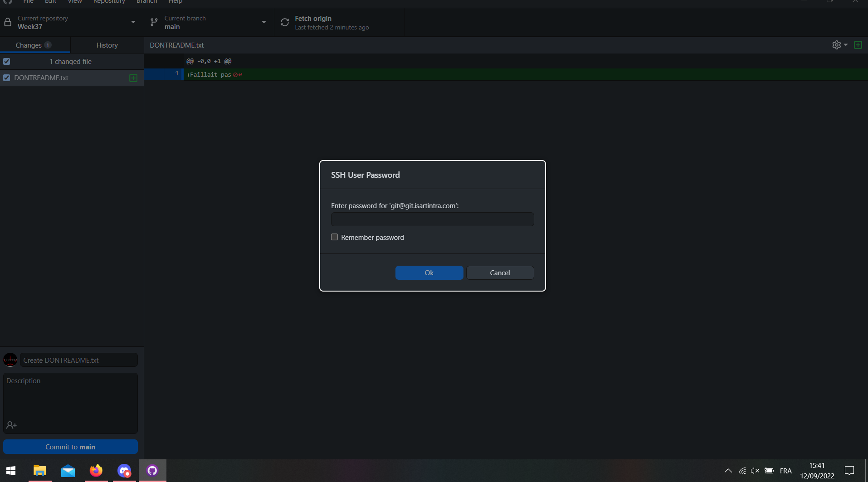Click the password entry field
The width and height of the screenshot is (868, 482).
click(432, 219)
